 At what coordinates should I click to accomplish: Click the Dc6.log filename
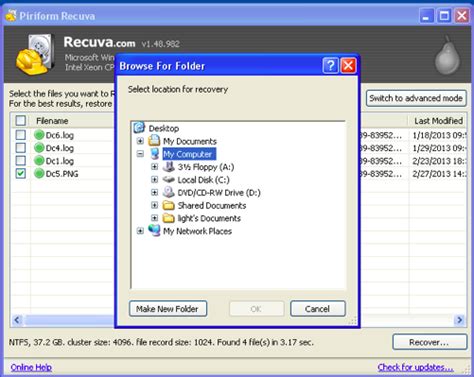(x=60, y=135)
